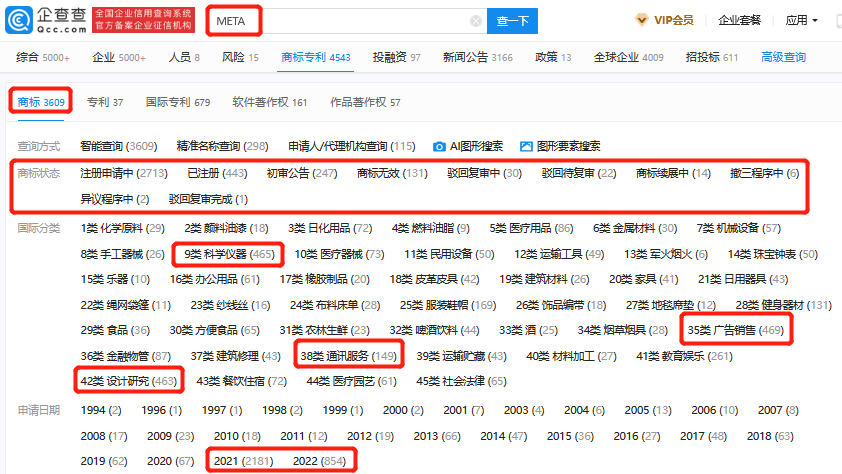Filter by status 异议程序中 (2)
The image size is (842, 474).
[x=114, y=199]
